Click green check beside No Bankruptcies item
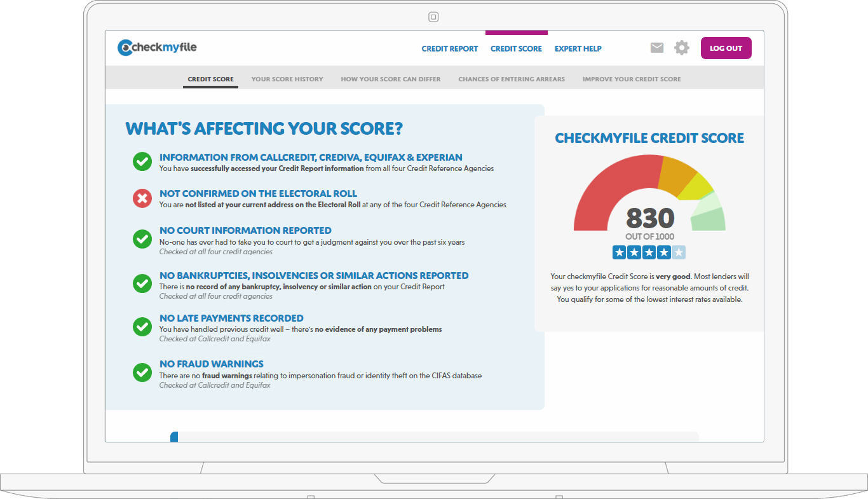 (142, 283)
